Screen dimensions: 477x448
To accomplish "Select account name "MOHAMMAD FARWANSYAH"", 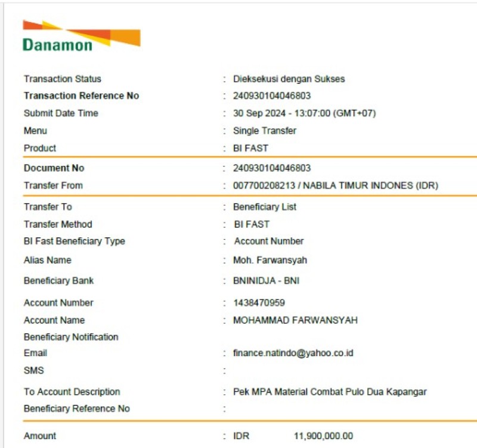I will coord(295,320).
